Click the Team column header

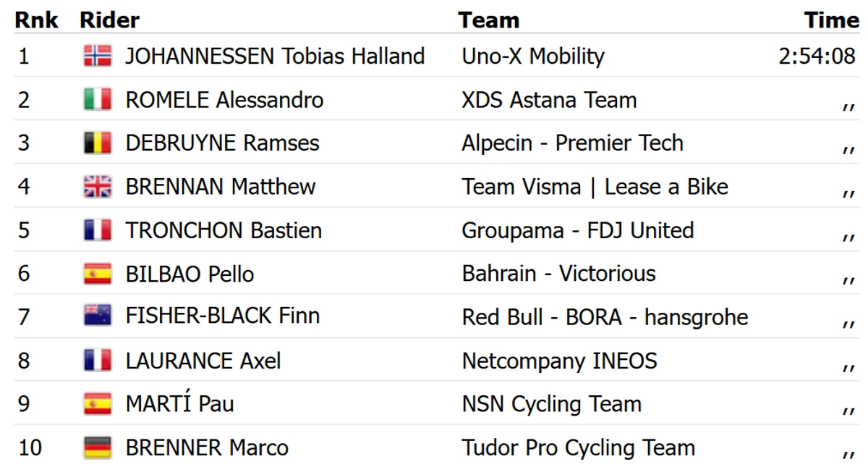[489, 20]
